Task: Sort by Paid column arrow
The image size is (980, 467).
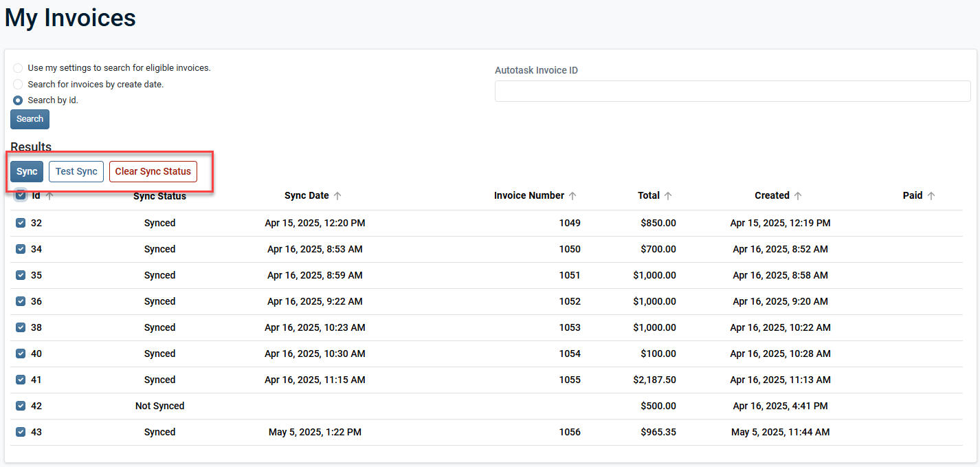Action: click(x=931, y=196)
